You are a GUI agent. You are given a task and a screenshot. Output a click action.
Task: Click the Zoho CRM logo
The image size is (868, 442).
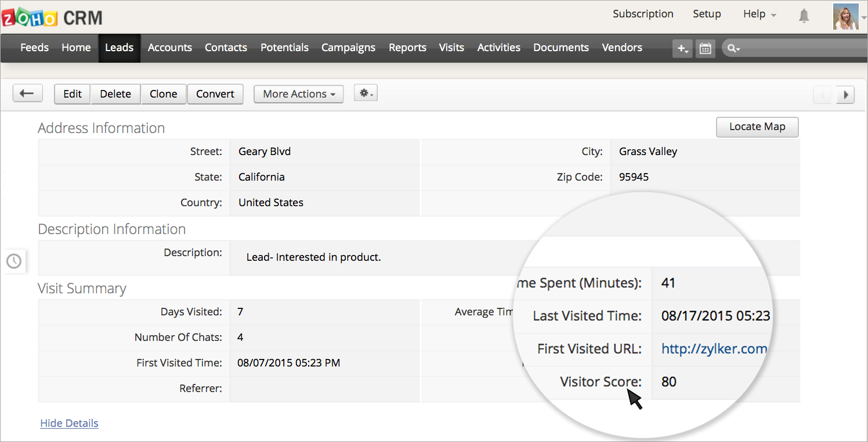click(x=52, y=17)
